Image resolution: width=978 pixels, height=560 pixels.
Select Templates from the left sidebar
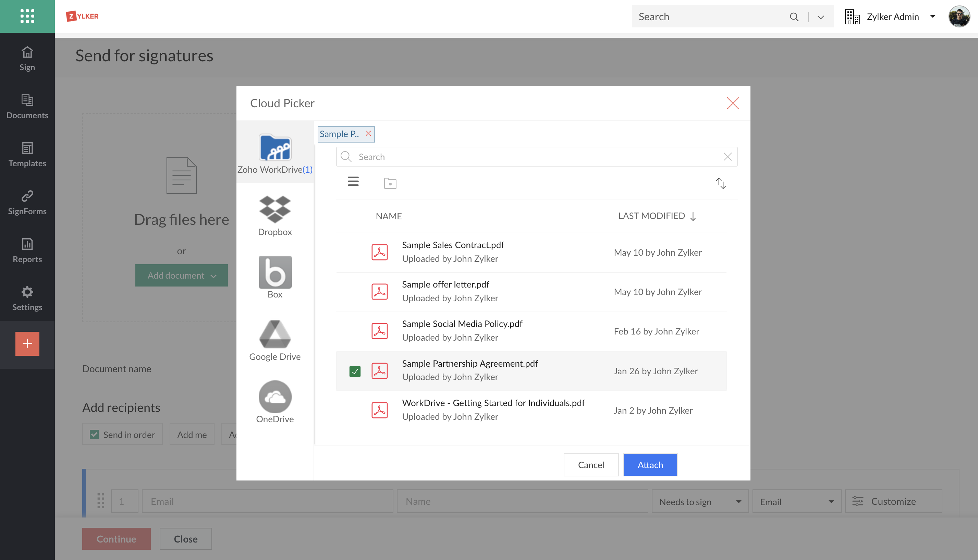(27, 155)
